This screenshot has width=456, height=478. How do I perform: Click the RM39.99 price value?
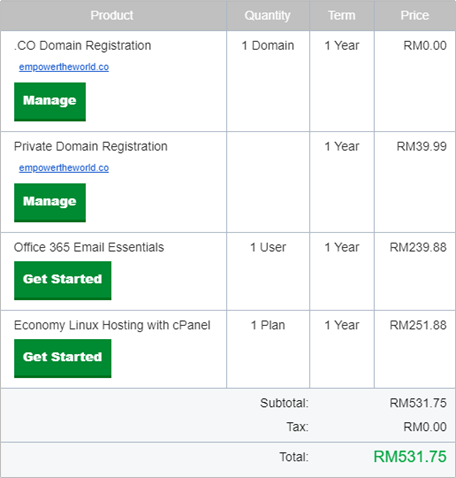[421, 147]
